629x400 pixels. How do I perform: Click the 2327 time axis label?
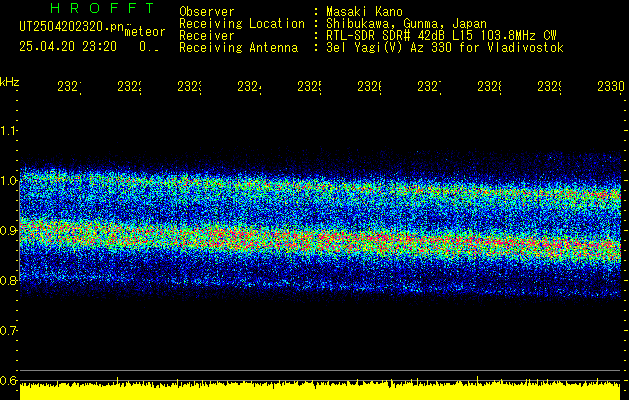pos(429,87)
